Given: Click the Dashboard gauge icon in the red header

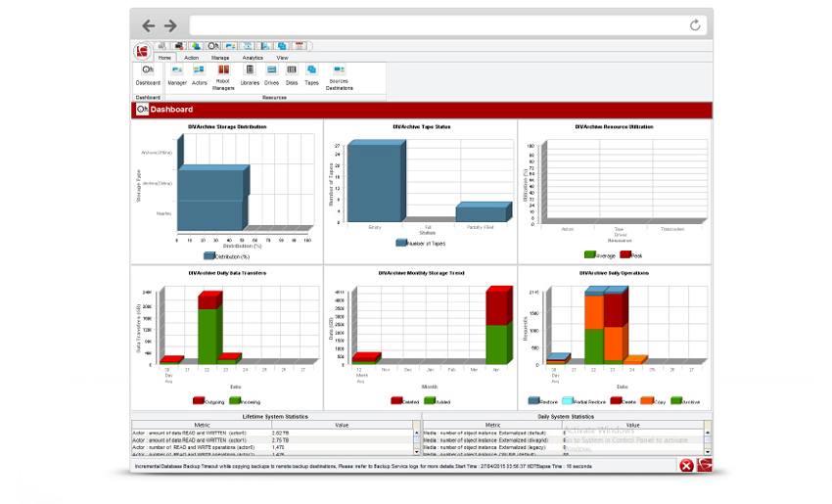Looking at the screenshot, I should (142, 110).
